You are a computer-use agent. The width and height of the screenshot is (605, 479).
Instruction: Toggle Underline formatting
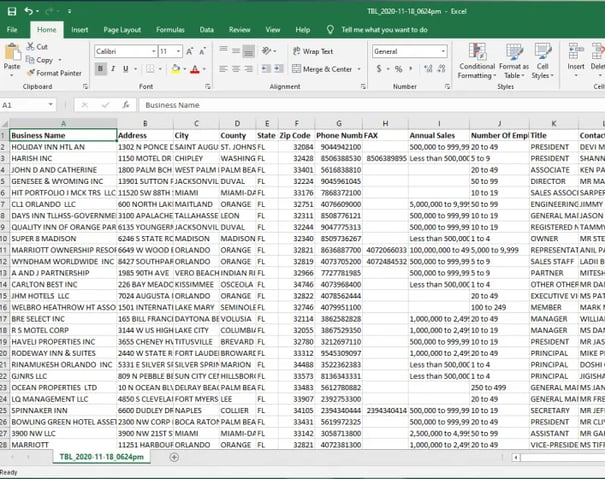click(x=125, y=69)
